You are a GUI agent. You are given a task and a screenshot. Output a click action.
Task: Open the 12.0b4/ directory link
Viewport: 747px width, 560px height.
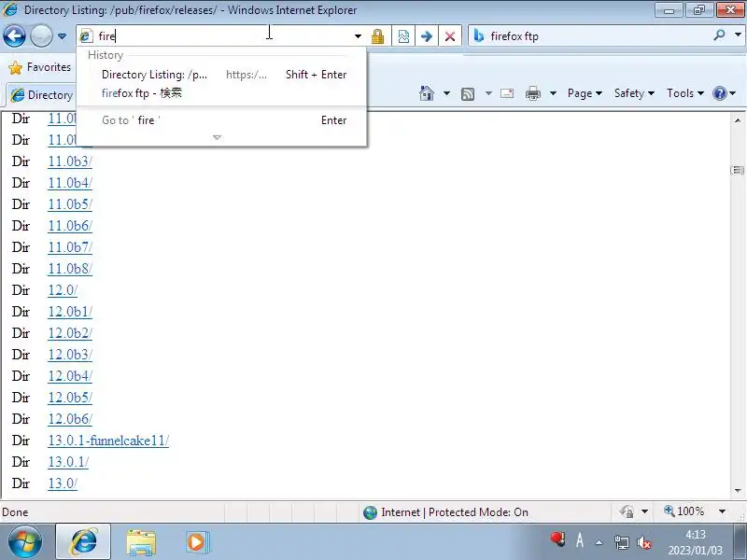click(70, 376)
